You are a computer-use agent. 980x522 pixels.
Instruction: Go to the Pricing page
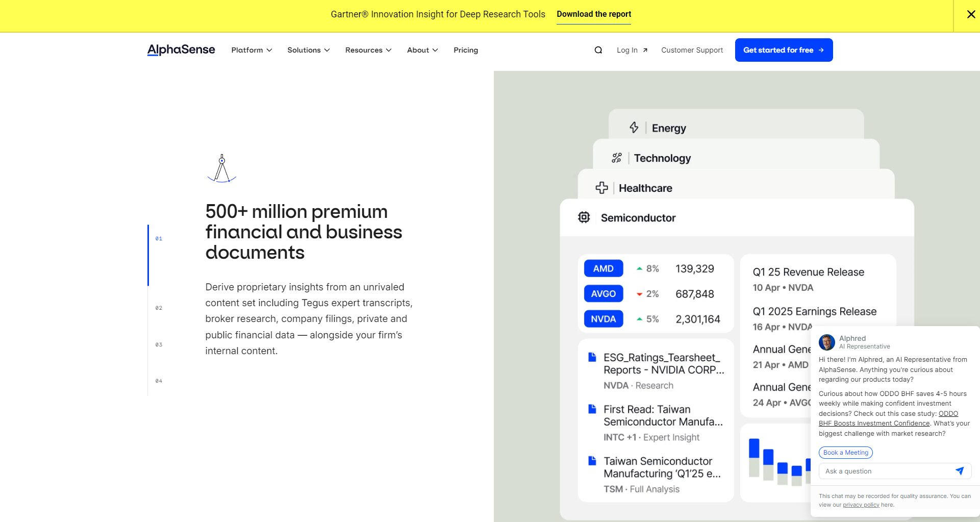click(x=465, y=50)
